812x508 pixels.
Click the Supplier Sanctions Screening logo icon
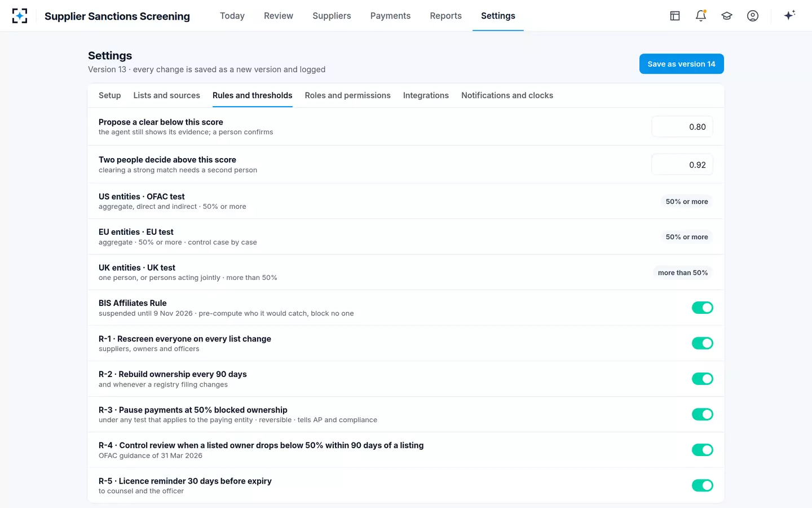[20, 16]
